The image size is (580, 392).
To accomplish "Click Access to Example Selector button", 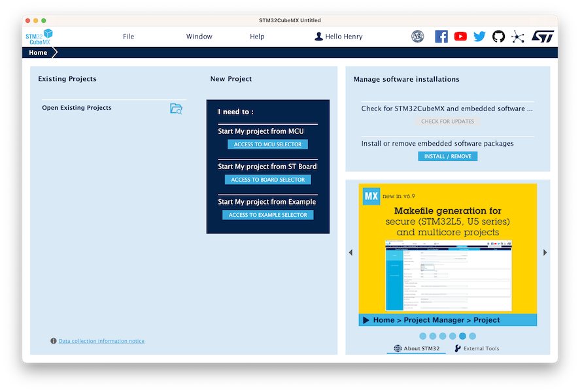I will pyautogui.click(x=268, y=215).
